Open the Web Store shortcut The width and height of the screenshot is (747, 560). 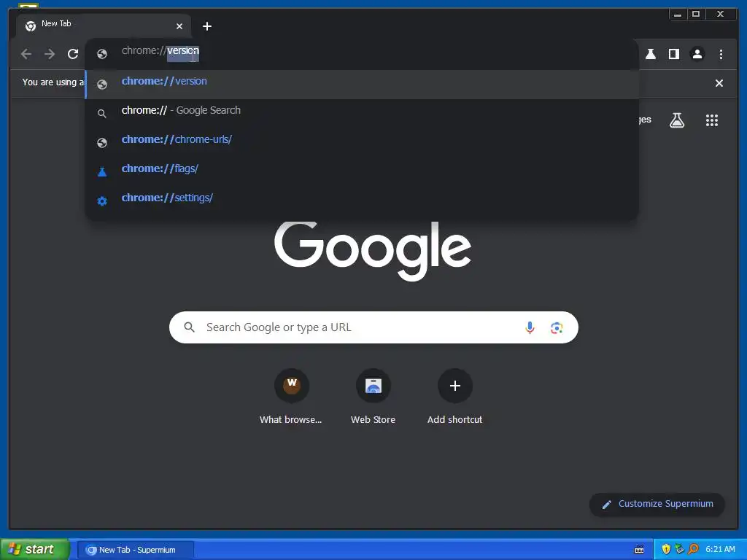tap(373, 396)
